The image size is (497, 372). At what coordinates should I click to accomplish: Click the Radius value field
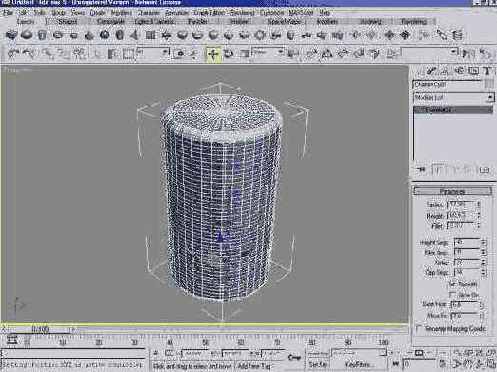click(x=461, y=204)
